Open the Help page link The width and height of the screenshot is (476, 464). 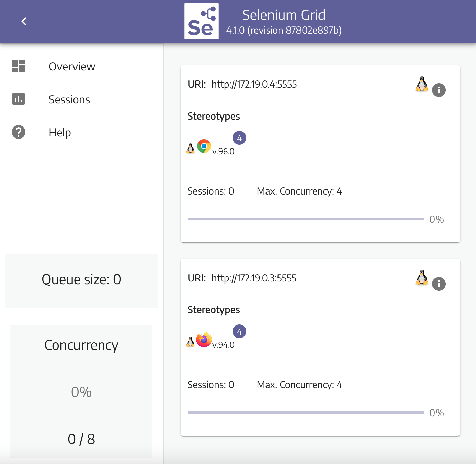click(x=60, y=132)
